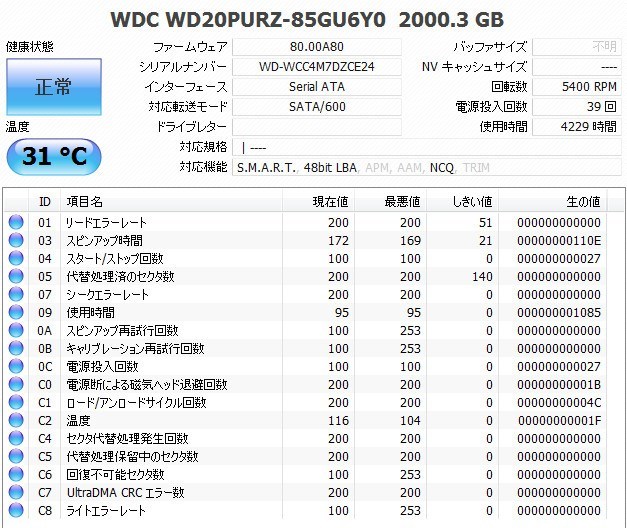The image size is (627, 528).
Task: Click the しきい値 column header
Action: [x=462, y=201]
